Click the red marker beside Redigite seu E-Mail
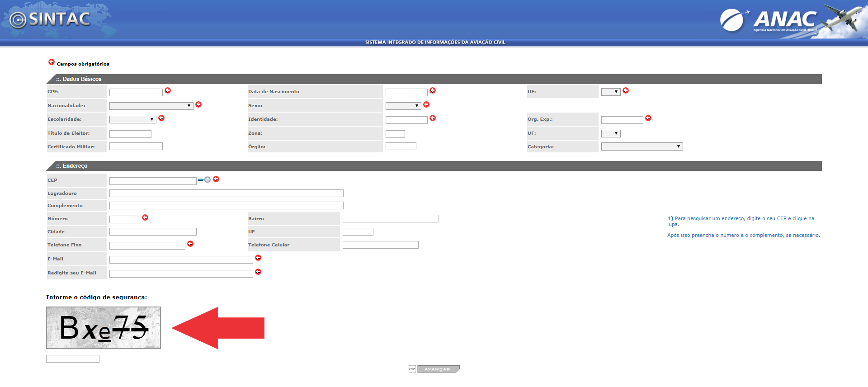This screenshot has width=868, height=387. (x=258, y=272)
